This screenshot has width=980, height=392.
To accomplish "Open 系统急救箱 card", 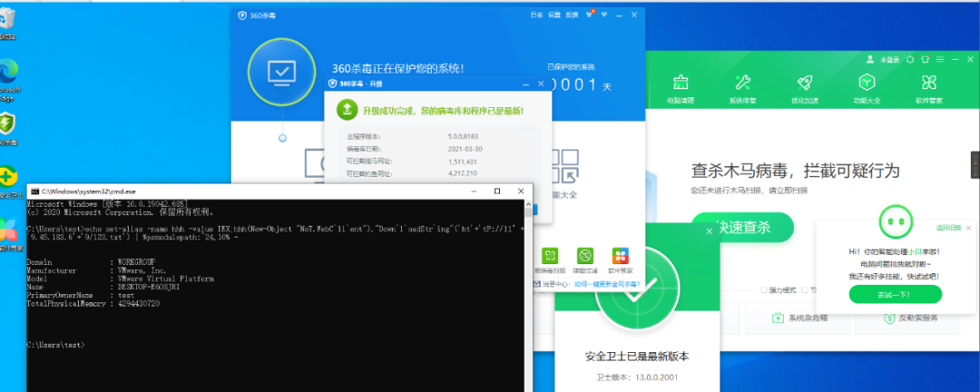I will (x=799, y=318).
